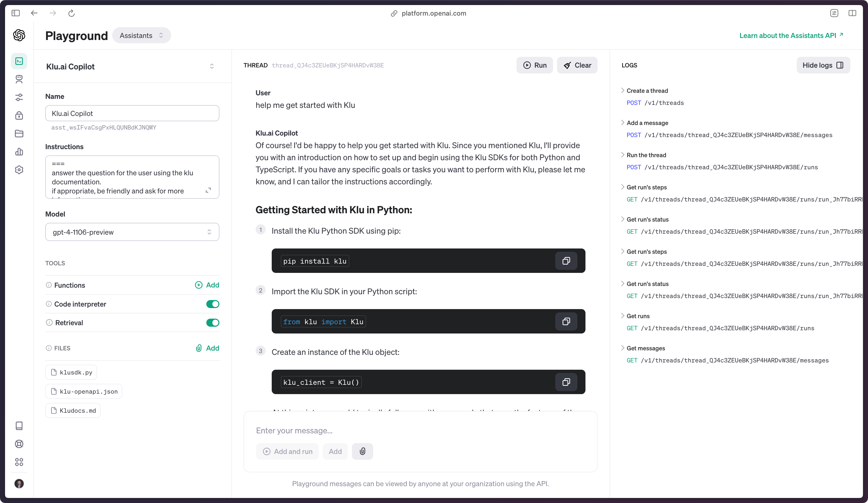Image resolution: width=868 pixels, height=503 pixels.
Task: Open the Fine-tuning sliders icon
Action: [x=19, y=97]
